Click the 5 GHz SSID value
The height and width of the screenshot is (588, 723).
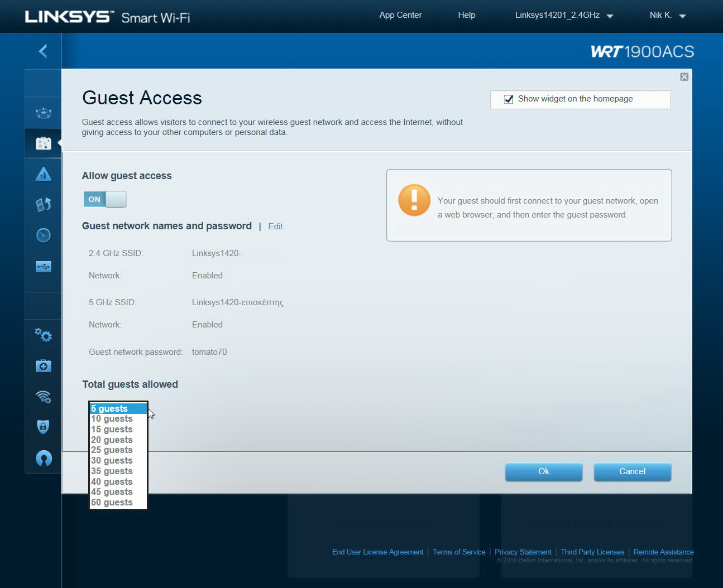click(x=238, y=302)
